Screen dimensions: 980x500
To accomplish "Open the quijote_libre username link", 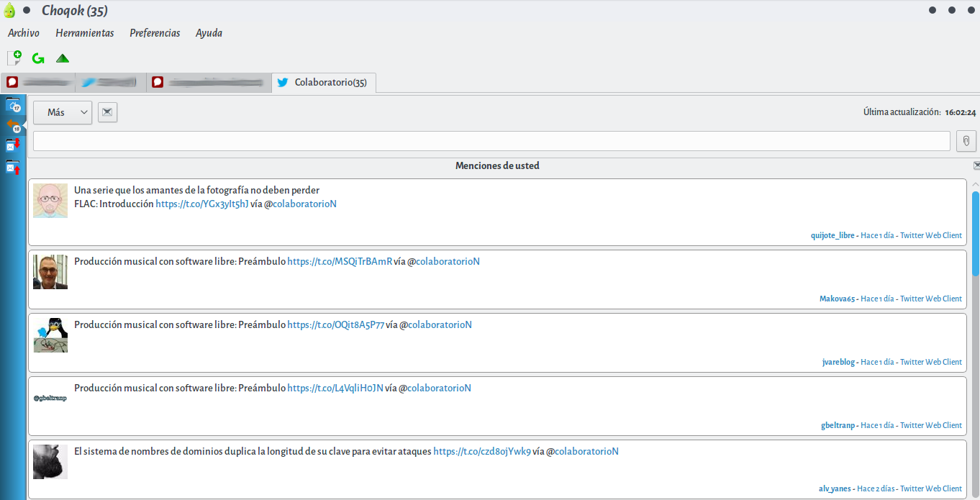I will pyautogui.click(x=832, y=235).
